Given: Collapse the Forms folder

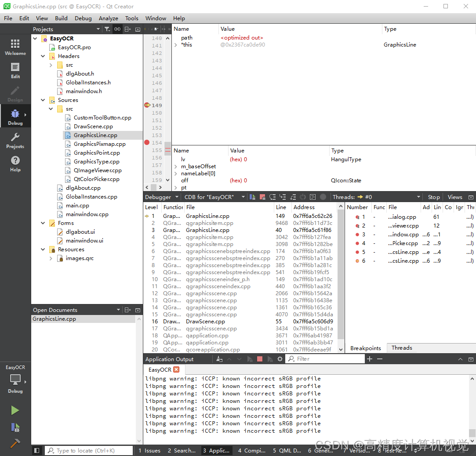Looking at the screenshot, I should [x=43, y=223].
